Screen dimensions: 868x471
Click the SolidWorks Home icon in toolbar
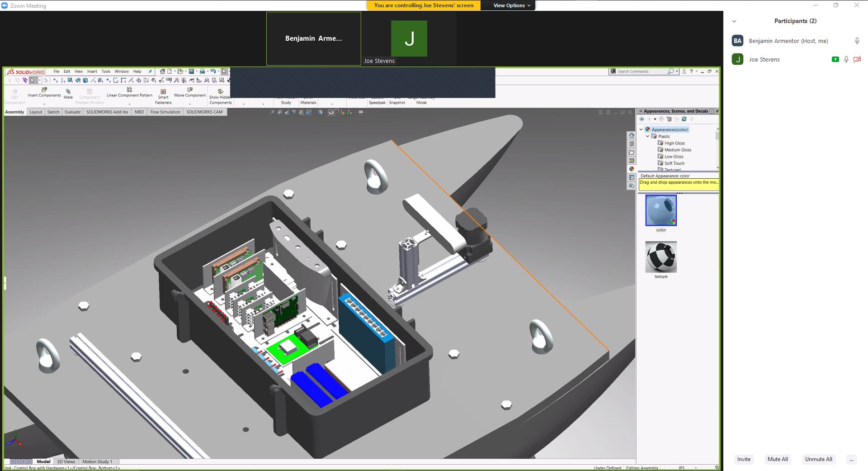[x=162, y=71]
